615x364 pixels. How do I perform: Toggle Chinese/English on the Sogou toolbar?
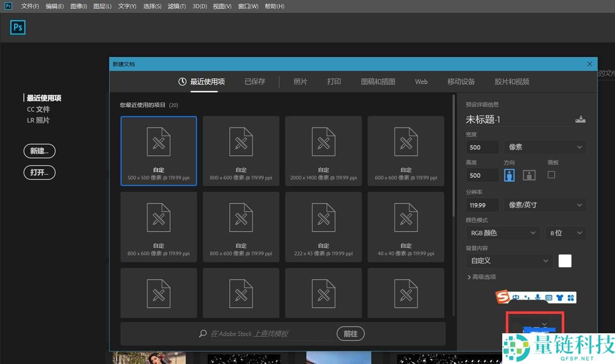(x=515, y=297)
